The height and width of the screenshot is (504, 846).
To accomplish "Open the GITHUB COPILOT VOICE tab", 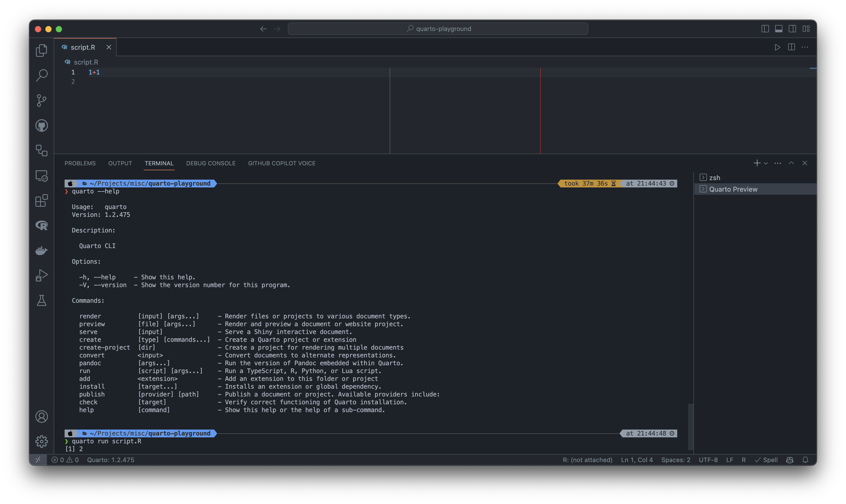I will pyautogui.click(x=282, y=163).
